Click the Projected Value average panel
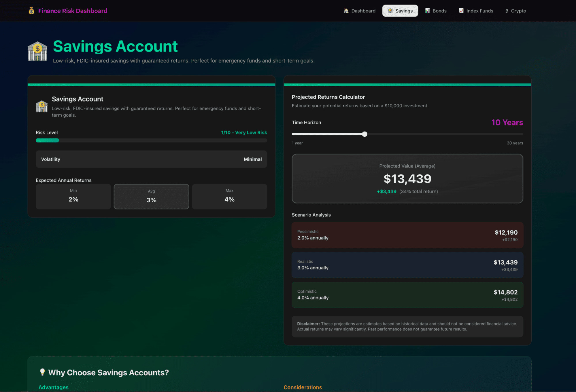576x392 pixels. pos(407,178)
